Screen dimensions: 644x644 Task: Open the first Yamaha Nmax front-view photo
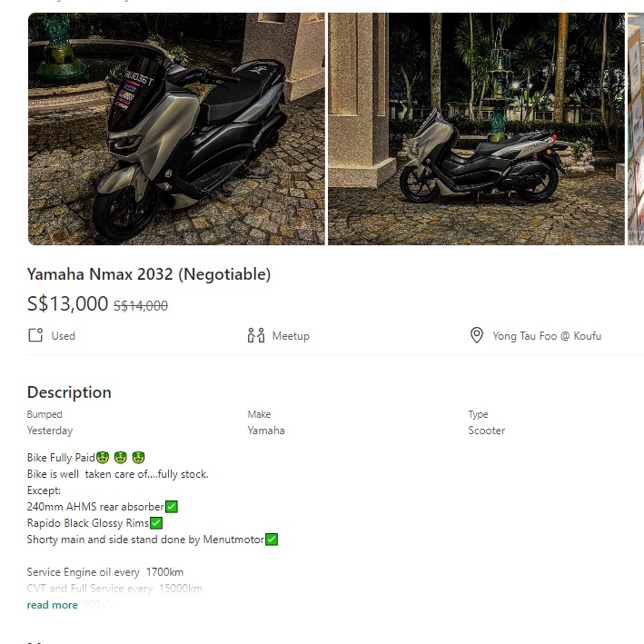pyautogui.click(x=176, y=129)
